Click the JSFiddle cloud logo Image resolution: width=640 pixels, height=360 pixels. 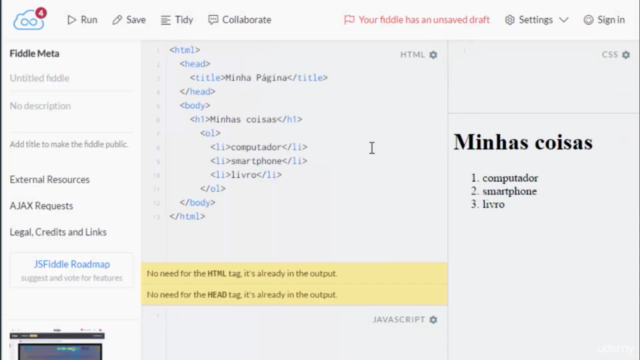pyautogui.click(x=29, y=20)
